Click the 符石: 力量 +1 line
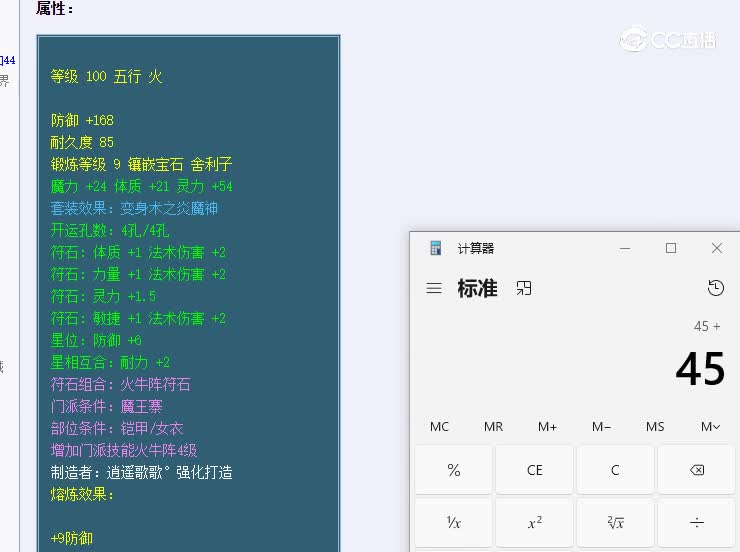Screen dimensions: 740x552 pyautogui.click(x=138, y=274)
